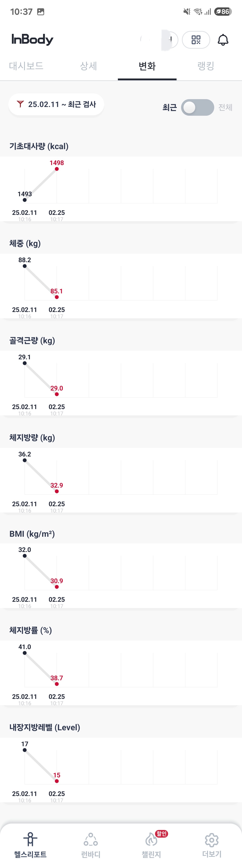Select the 15 point on 내장지방레벨 chart
This screenshot has width=242, height=868.
[x=56, y=781]
